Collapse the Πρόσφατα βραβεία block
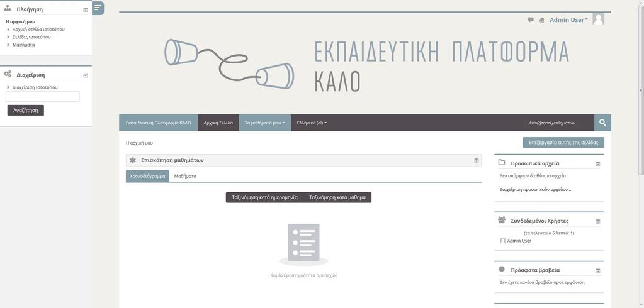This screenshot has width=644, height=308. click(598, 271)
